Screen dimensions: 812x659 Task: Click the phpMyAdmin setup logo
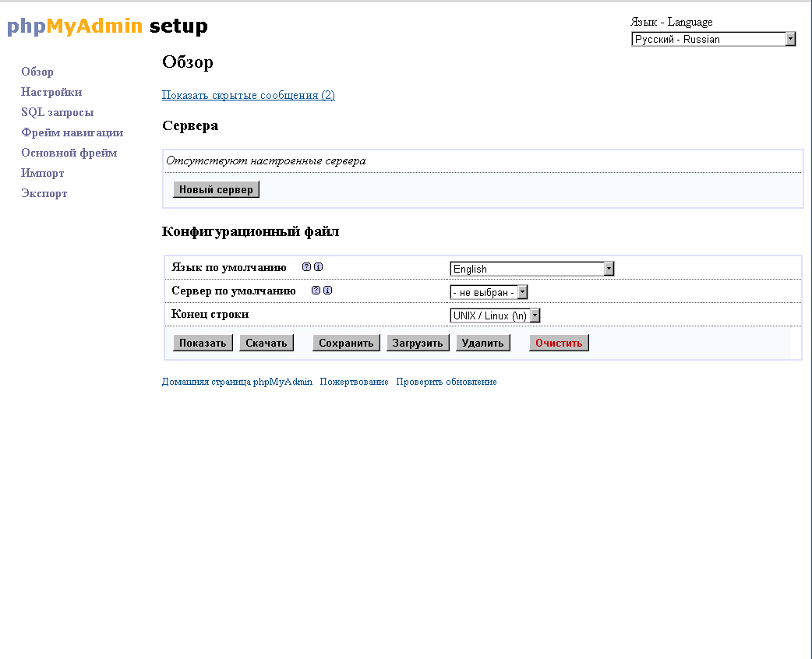click(x=108, y=26)
